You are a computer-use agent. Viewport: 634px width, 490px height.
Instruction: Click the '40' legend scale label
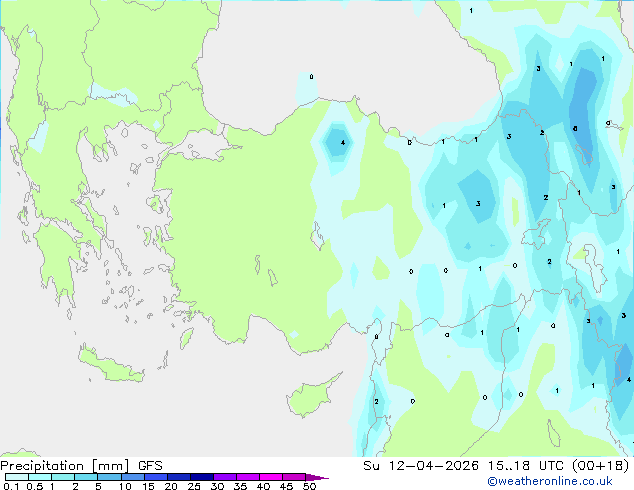[x=263, y=486]
